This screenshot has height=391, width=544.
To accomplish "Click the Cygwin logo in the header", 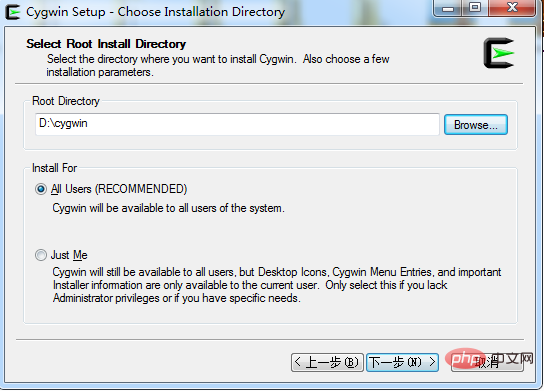I will [499, 53].
